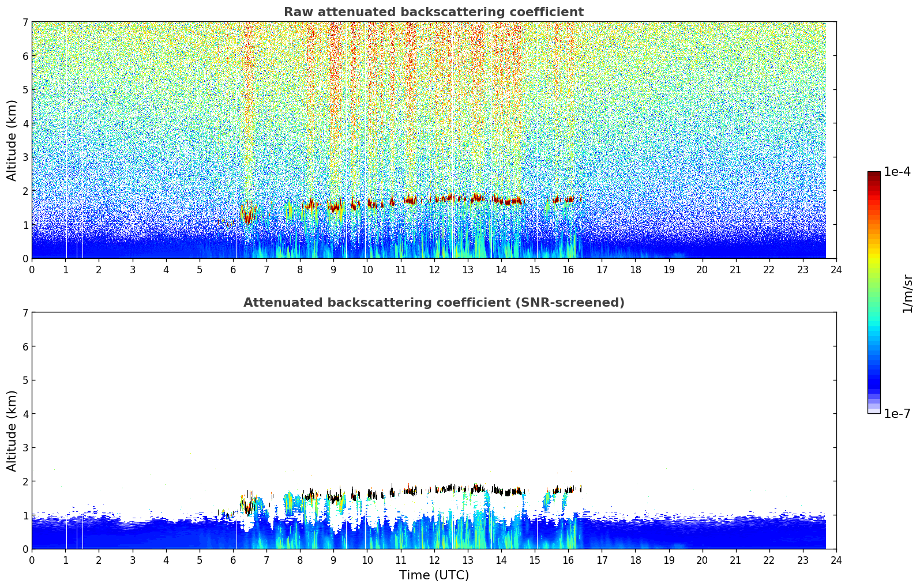Select the colorbar's "1e-7" minimum label

pos(897,414)
